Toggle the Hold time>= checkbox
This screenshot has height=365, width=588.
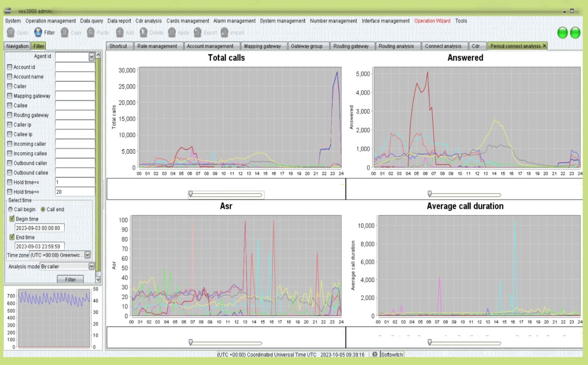click(10, 182)
